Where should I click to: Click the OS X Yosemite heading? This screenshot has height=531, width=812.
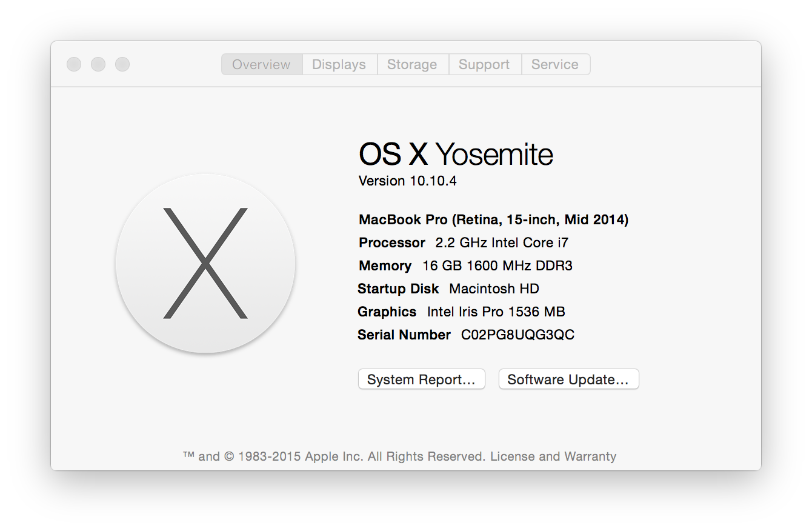tap(456, 154)
